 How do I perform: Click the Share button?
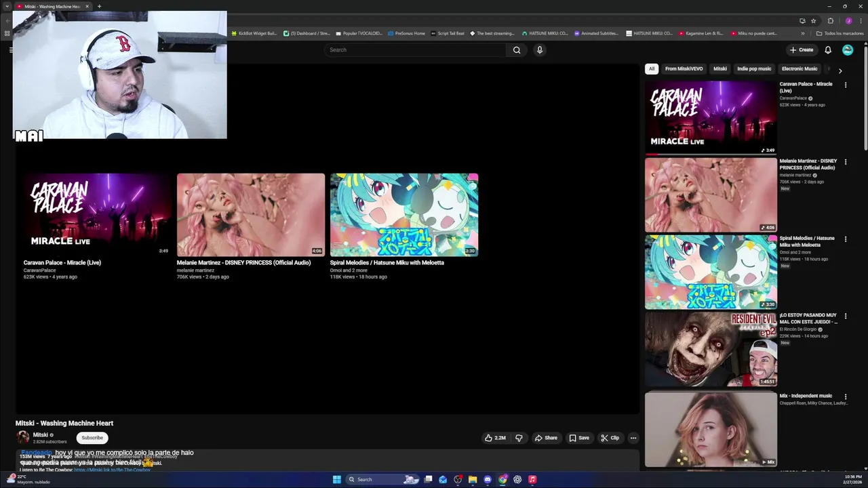coord(546,438)
